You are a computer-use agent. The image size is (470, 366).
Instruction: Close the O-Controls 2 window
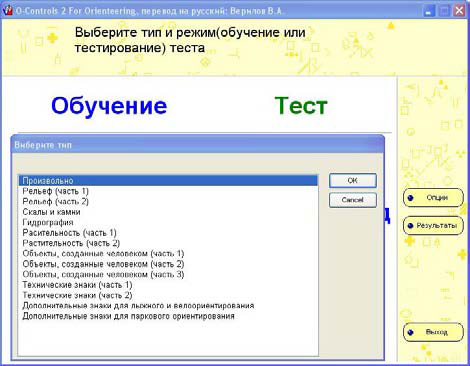tap(459, 11)
